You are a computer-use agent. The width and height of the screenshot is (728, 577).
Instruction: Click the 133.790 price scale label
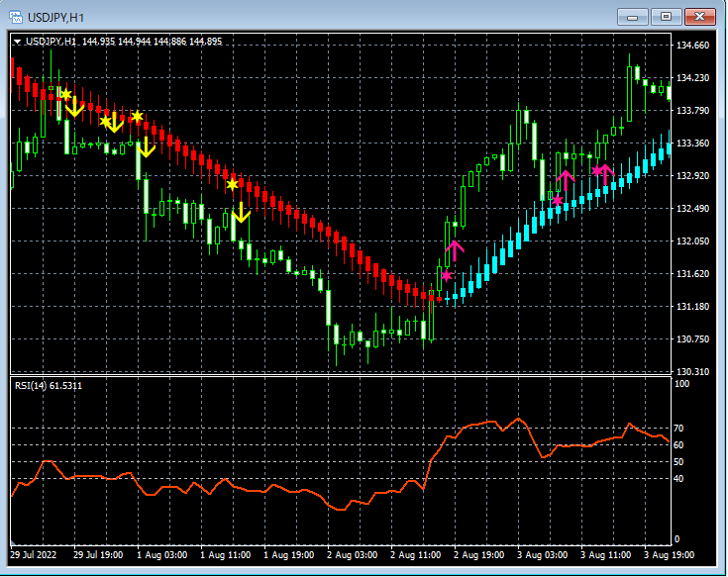tap(692, 111)
